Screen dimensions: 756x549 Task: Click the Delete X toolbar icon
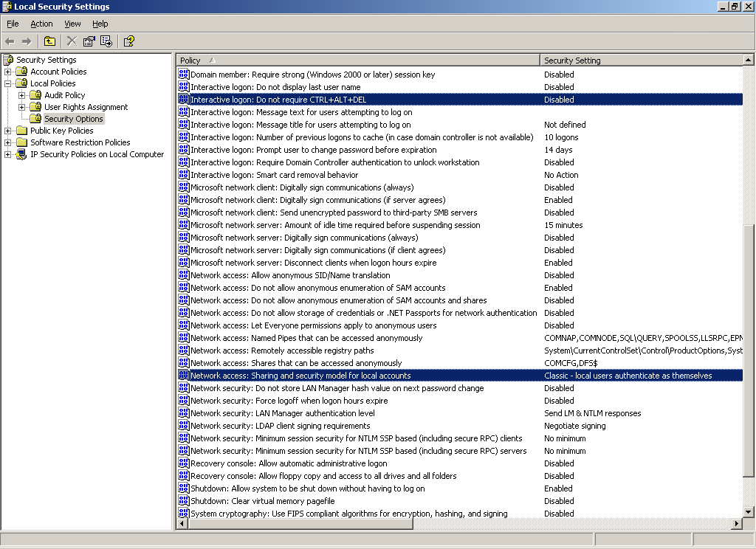click(72, 41)
